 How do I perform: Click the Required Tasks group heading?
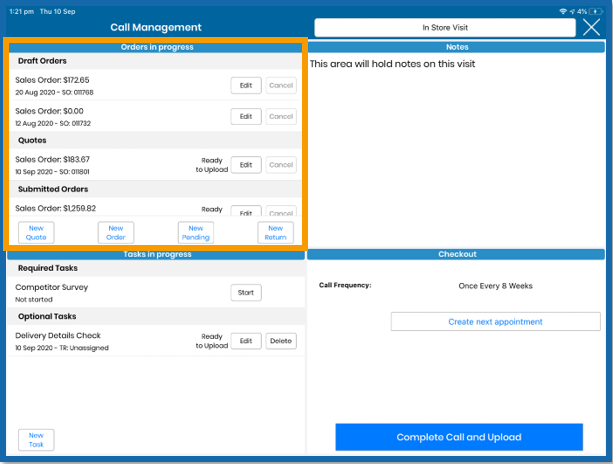coord(48,268)
